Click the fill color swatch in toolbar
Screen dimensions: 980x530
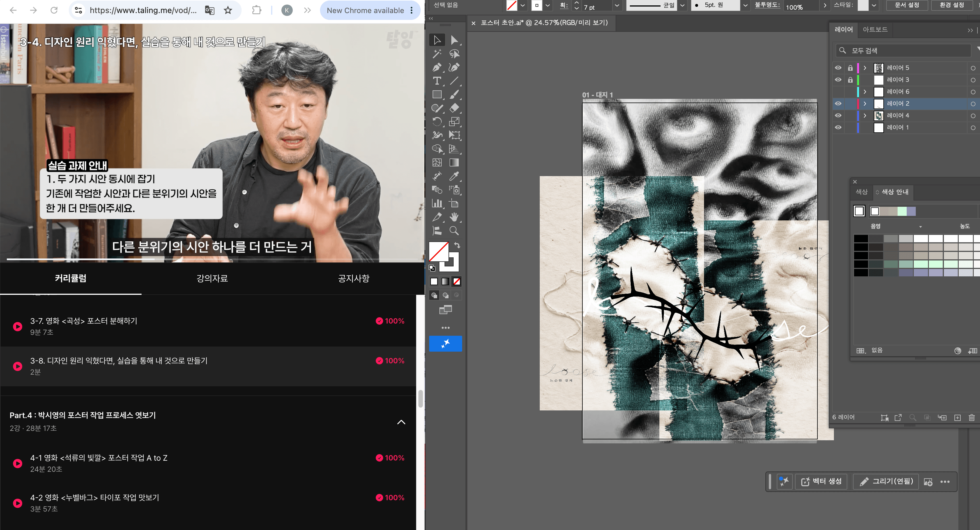439,251
